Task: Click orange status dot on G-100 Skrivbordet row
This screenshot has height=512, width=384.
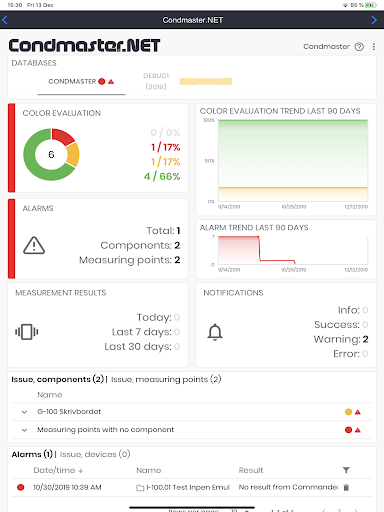Action: coord(348,412)
